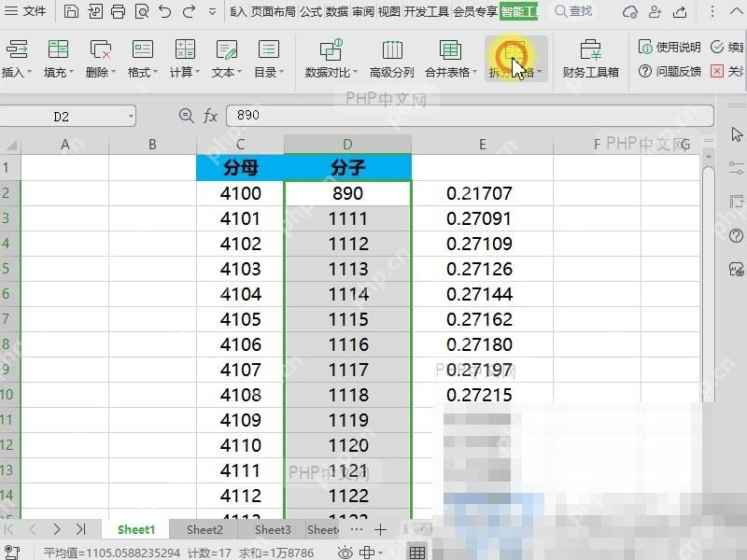Click the 分子 header cell
The width and height of the screenshot is (747, 560).
[347, 168]
